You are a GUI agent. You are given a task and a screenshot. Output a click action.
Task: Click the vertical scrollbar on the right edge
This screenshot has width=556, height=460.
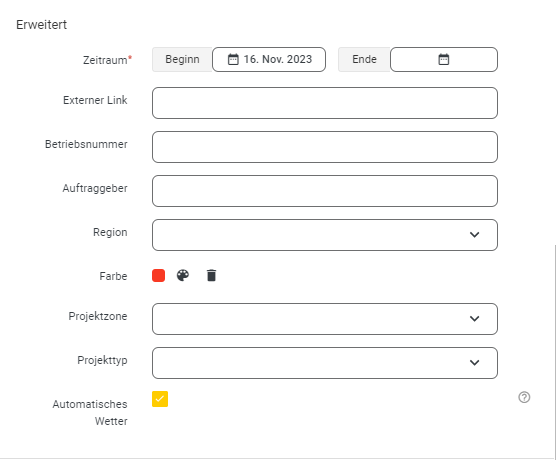pos(555,351)
